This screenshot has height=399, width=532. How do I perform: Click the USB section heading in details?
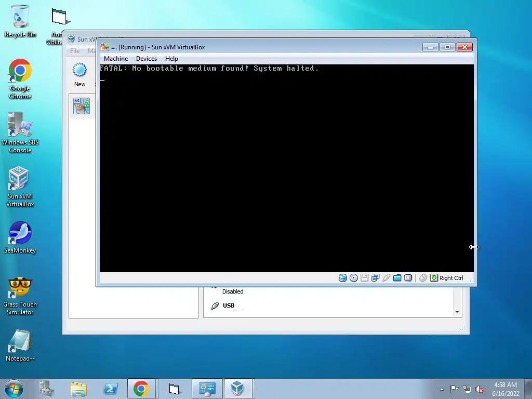[x=229, y=305]
